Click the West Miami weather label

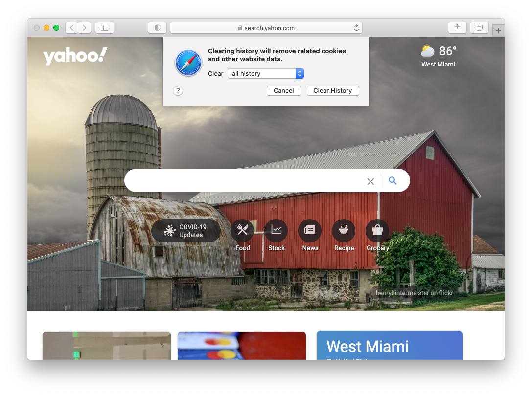pyautogui.click(x=438, y=64)
